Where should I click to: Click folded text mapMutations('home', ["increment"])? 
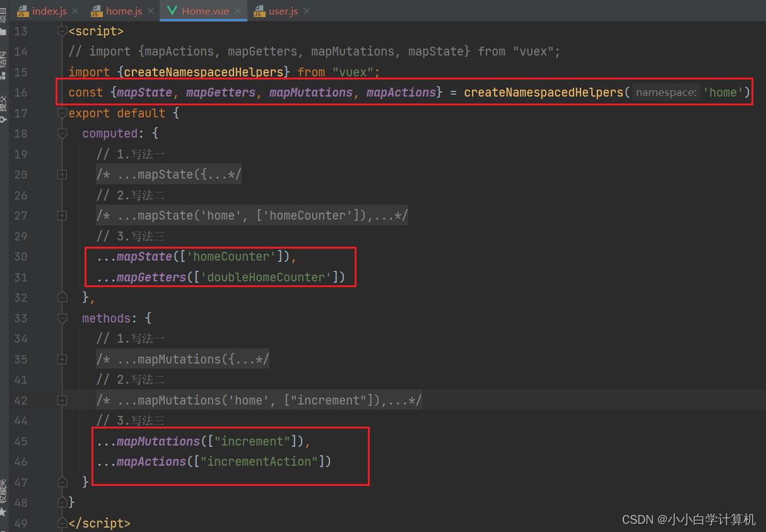[x=259, y=400]
